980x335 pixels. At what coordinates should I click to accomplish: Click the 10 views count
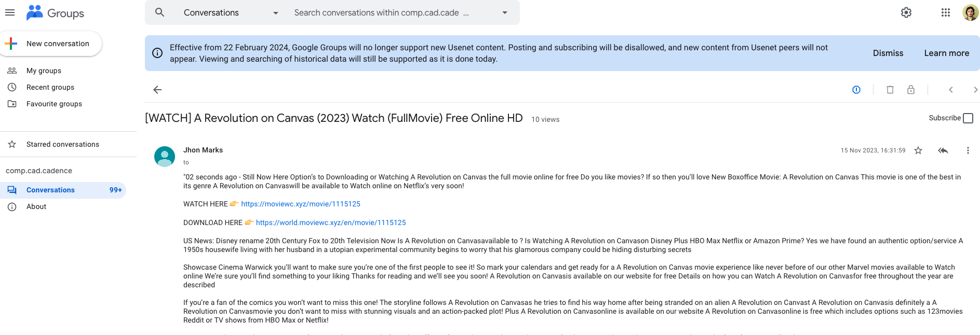click(545, 119)
